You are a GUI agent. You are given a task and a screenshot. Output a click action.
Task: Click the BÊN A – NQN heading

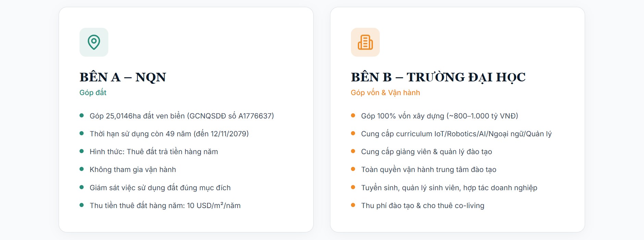pyautogui.click(x=123, y=77)
